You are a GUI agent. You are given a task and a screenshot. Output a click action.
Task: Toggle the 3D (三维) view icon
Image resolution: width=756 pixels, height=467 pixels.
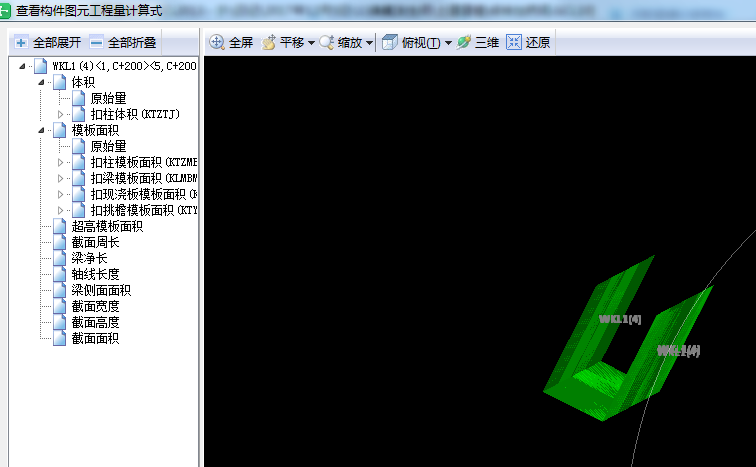click(x=464, y=42)
